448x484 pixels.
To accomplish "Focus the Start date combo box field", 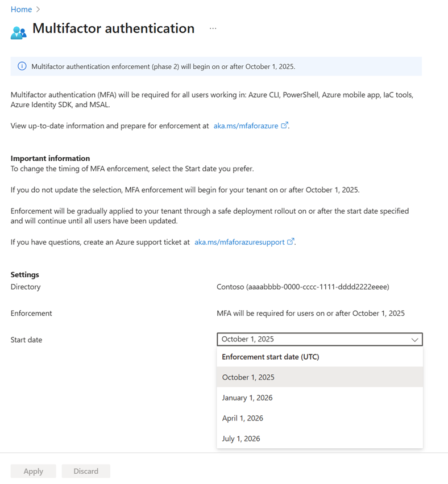I will [313, 339].
